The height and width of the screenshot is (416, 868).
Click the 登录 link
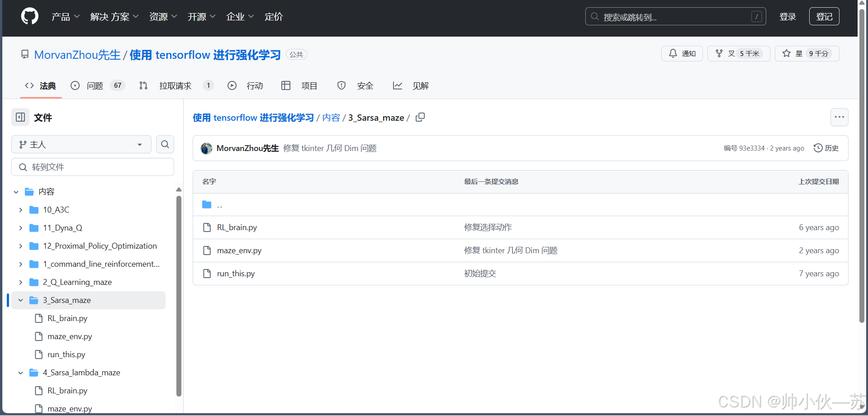(x=787, y=17)
